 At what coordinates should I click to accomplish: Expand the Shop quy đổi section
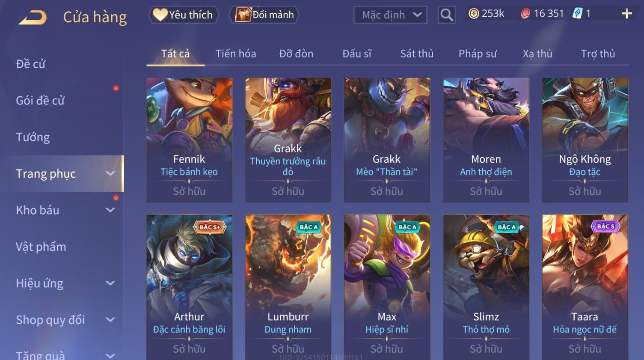pos(110,320)
